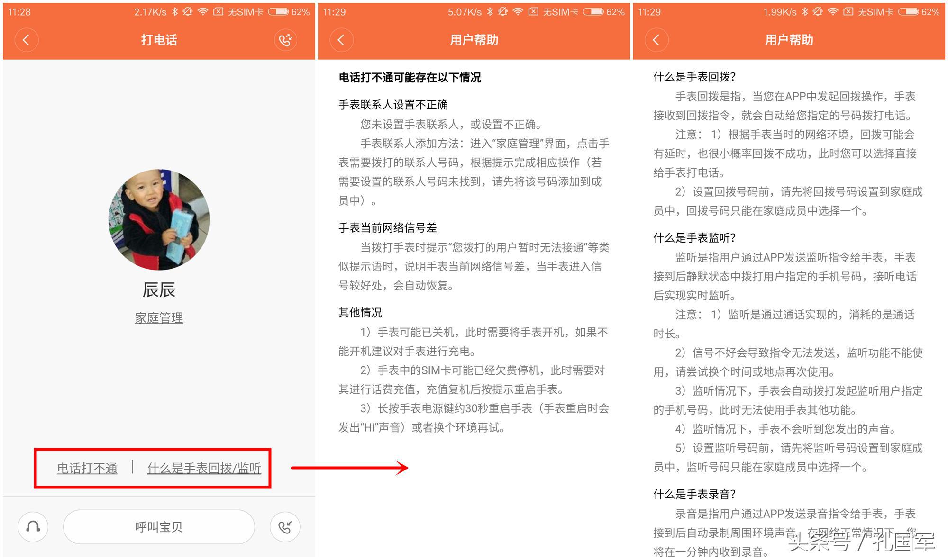Tap the 打电话 title in the header
This screenshot has width=948, height=560.
[x=158, y=40]
